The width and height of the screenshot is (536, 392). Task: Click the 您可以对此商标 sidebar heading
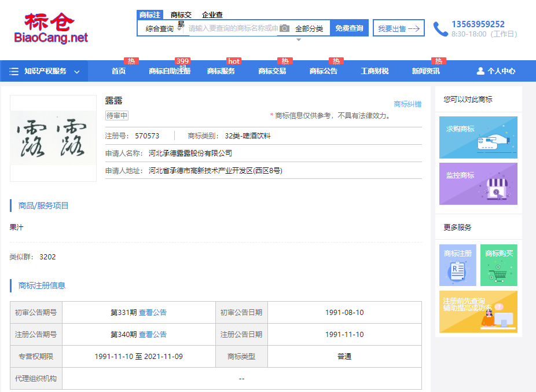point(468,100)
